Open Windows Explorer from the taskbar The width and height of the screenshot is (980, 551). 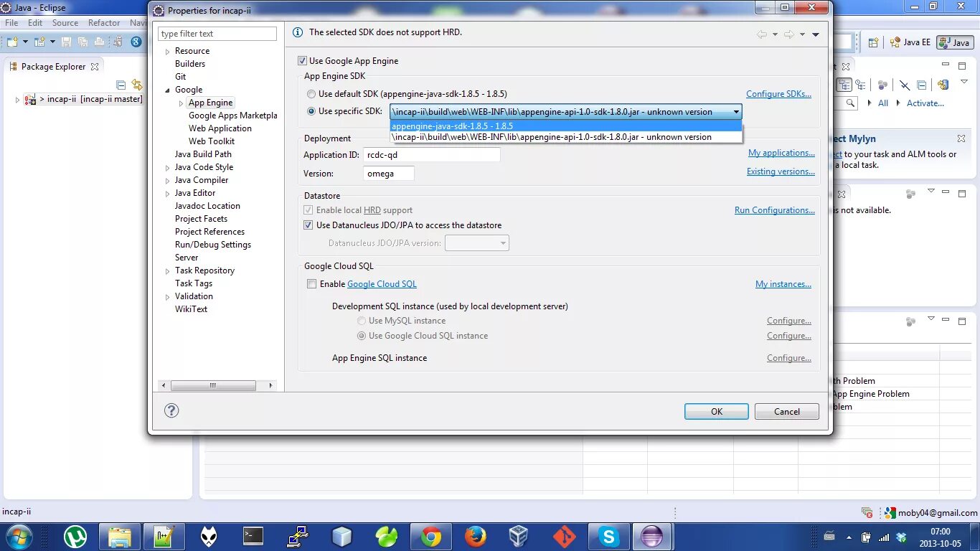(120, 537)
